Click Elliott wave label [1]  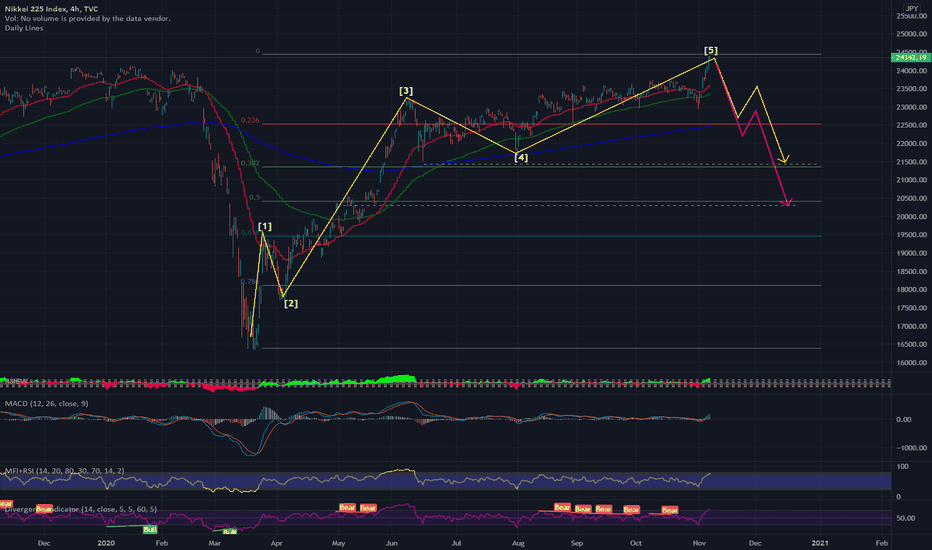[x=265, y=227]
